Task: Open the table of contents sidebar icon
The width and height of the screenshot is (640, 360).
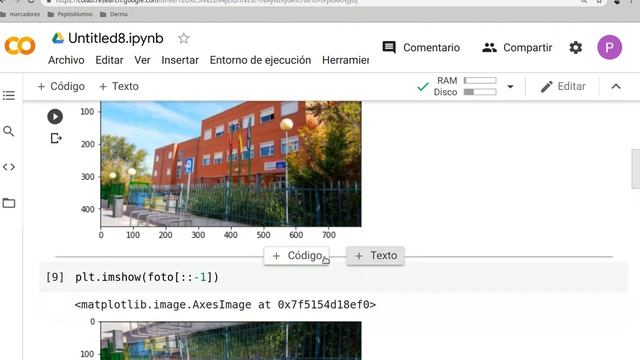Action: pos(9,96)
